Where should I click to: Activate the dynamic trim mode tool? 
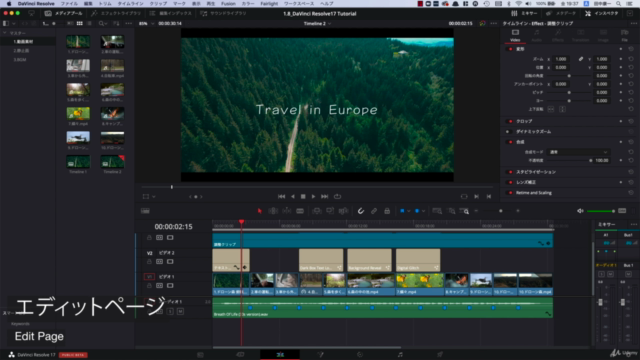(287, 211)
